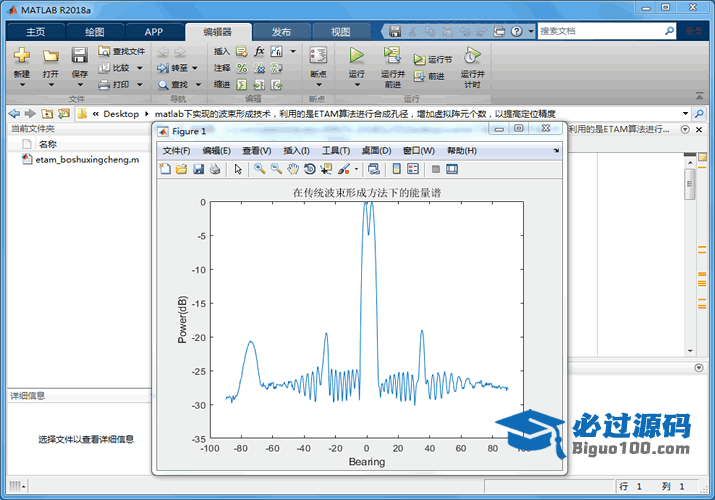Click the New file plus icon
This screenshot has height=500, width=715.
(x=21, y=56)
